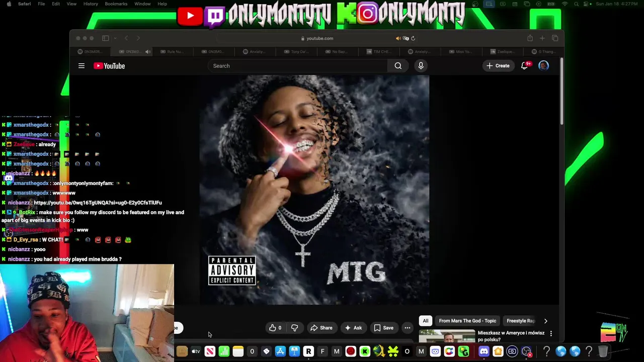Open the account avatar menu
This screenshot has height=362, width=644.
[543, 66]
